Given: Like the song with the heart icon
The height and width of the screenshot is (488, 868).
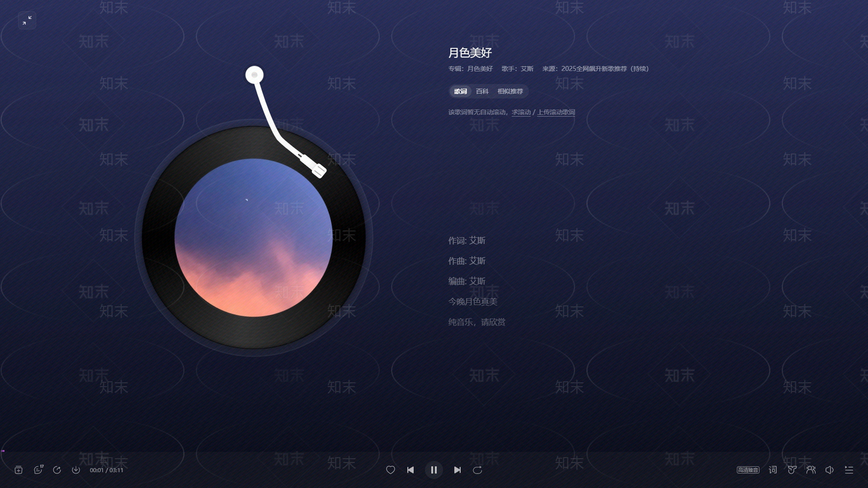Looking at the screenshot, I should tap(390, 470).
